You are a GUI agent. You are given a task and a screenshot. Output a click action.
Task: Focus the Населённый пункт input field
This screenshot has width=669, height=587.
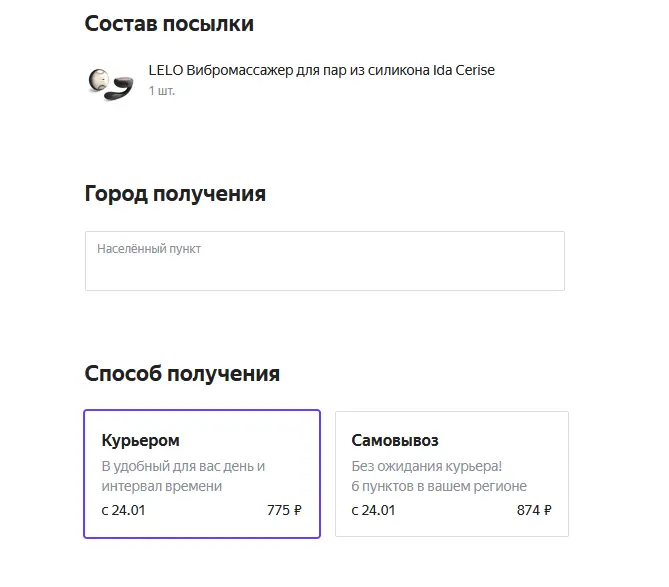[x=325, y=261]
